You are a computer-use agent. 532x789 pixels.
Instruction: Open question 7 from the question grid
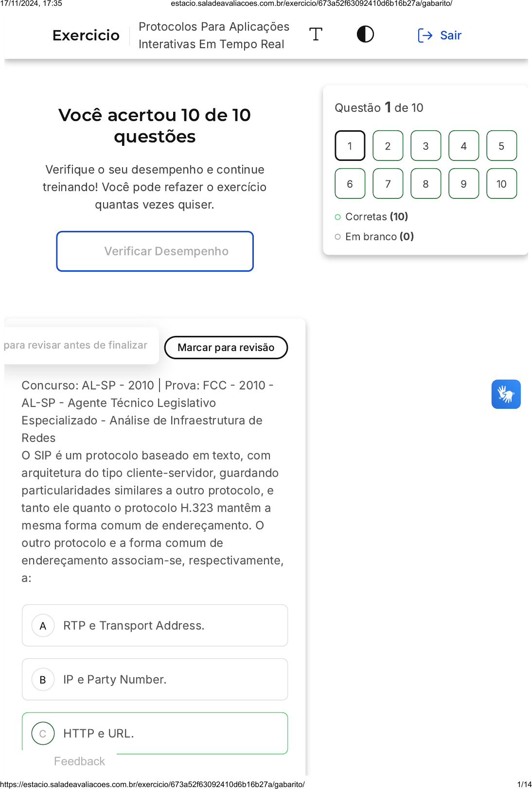click(x=388, y=184)
